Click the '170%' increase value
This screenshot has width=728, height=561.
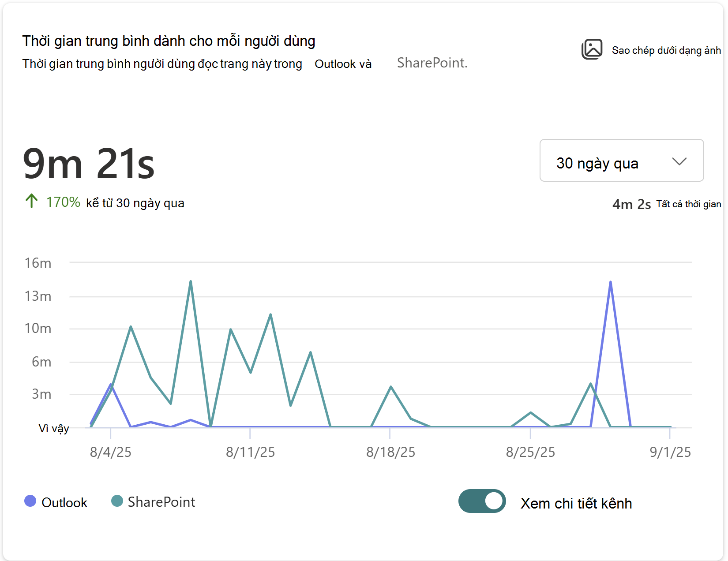click(x=63, y=202)
